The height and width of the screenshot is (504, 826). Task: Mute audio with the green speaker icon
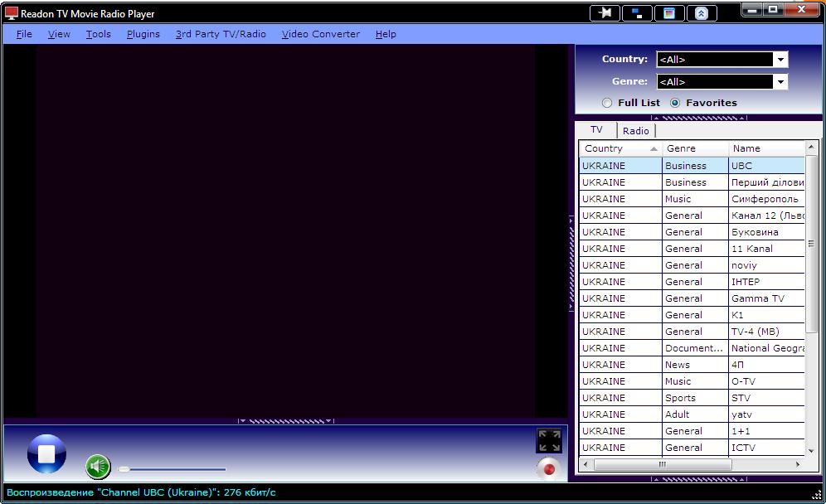tap(98, 466)
